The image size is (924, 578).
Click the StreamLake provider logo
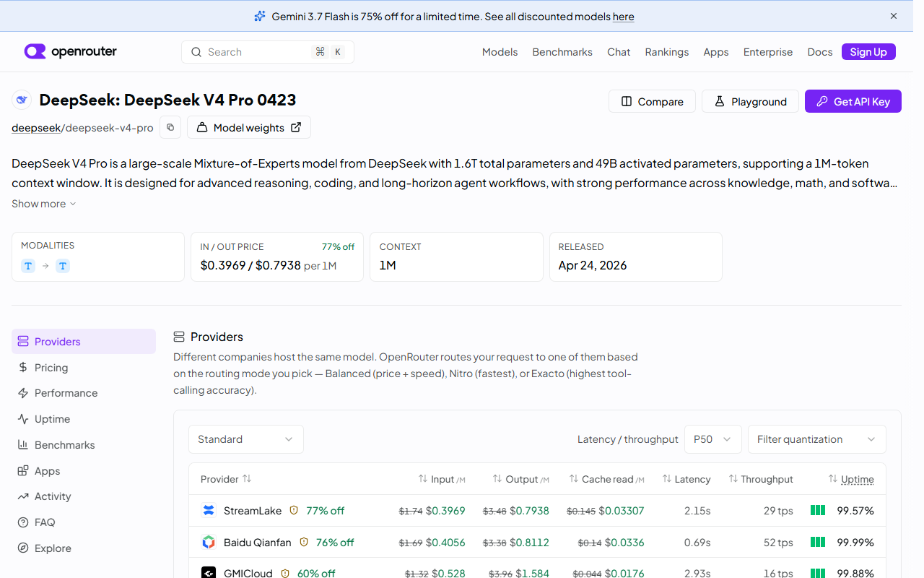coord(209,511)
